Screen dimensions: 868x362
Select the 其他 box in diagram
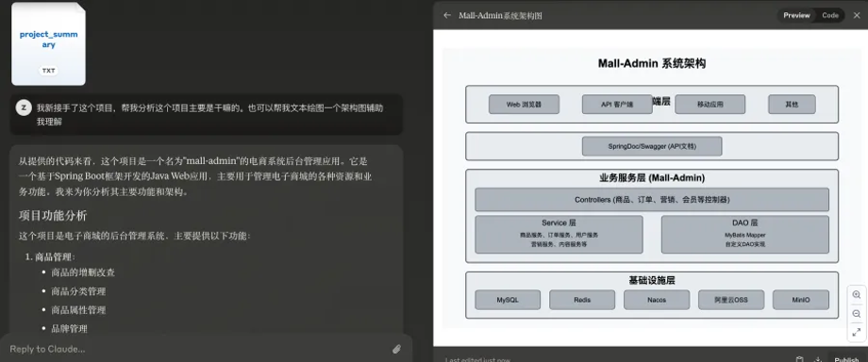coord(792,104)
